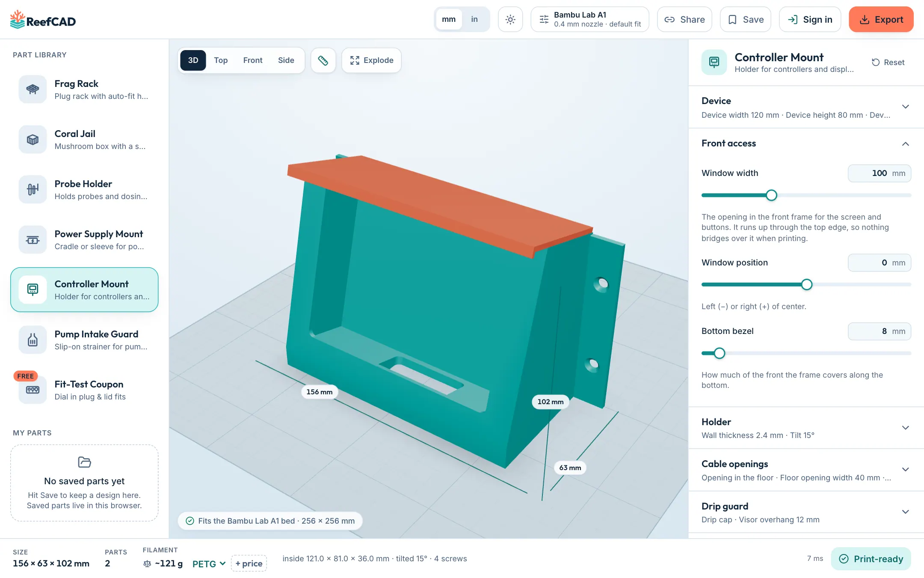Click the bed-fit checkmark icon

point(190,521)
